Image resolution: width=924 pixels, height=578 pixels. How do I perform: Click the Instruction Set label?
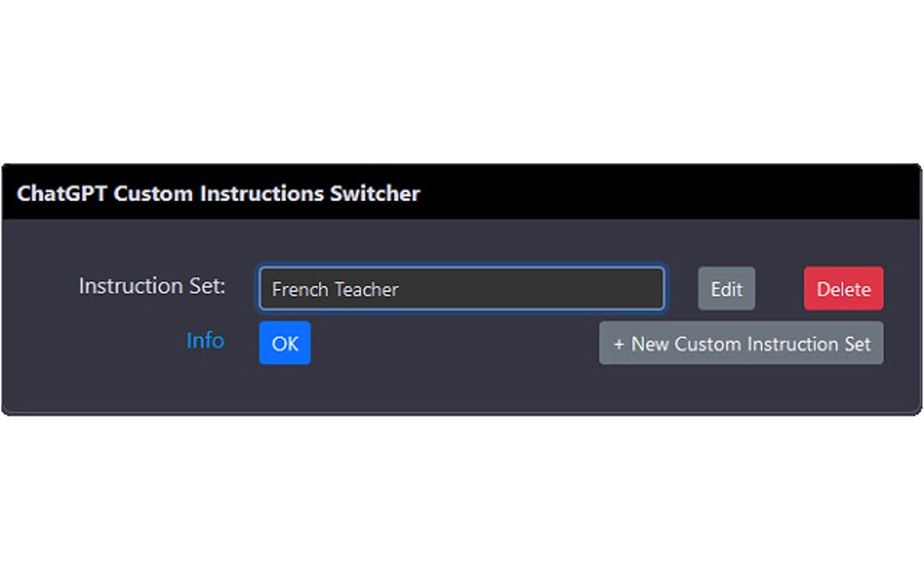tap(151, 286)
